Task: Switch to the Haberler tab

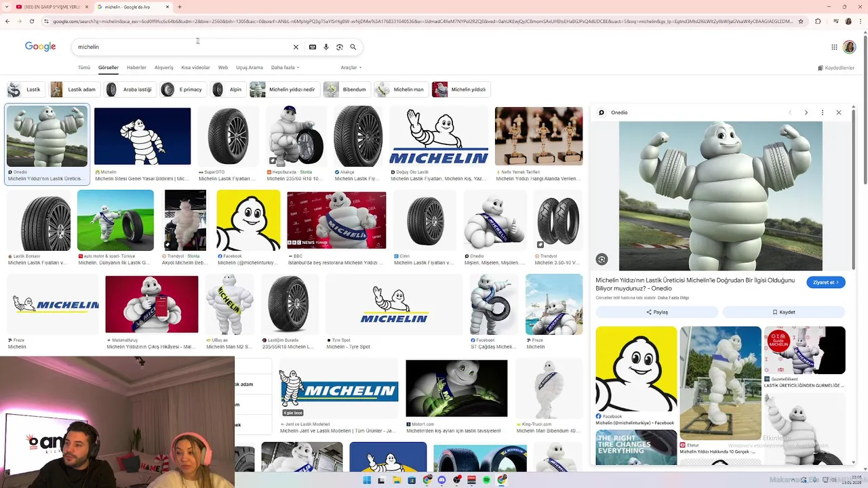Action: [x=136, y=68]
